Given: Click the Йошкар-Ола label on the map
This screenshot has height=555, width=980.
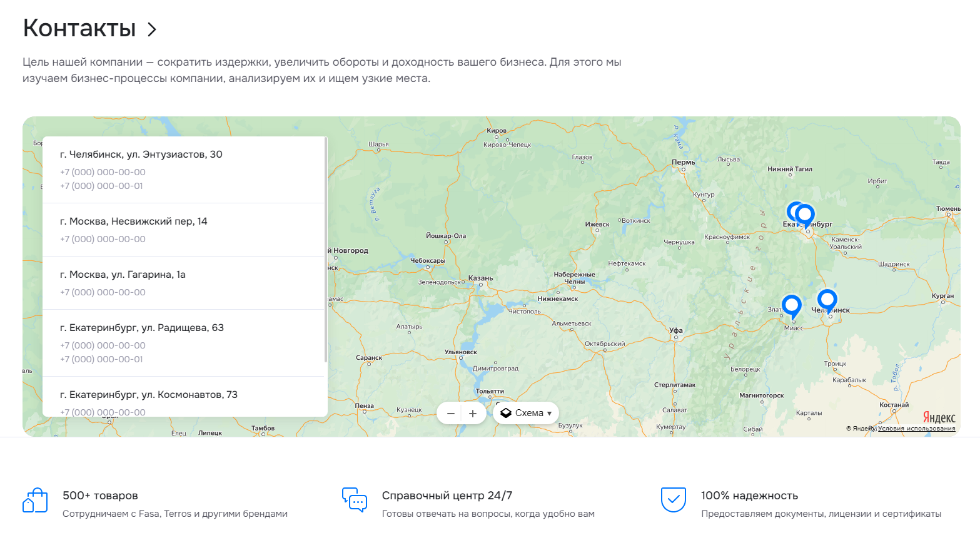Looking at the screenshot, I should pyautogui.click(x=446, y=236).
